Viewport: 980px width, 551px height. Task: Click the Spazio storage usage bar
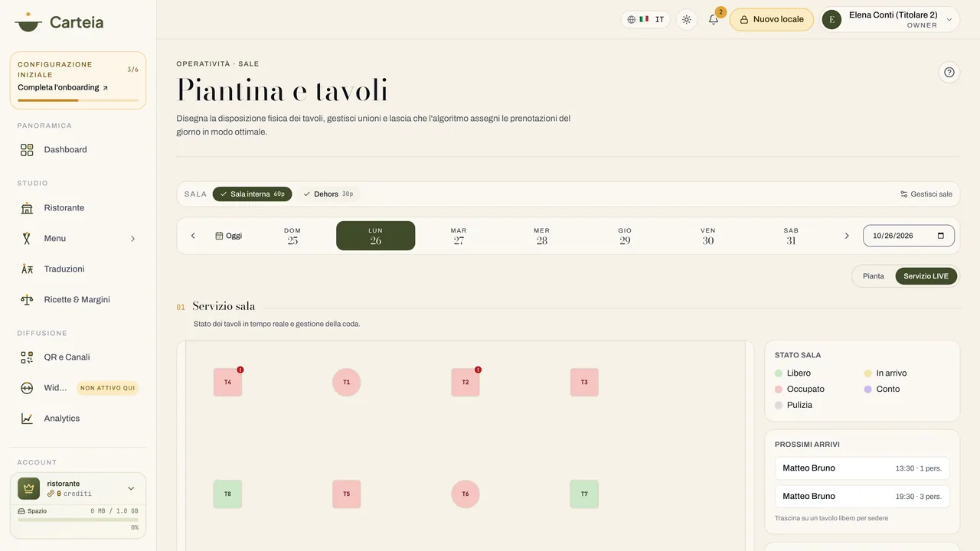coord(78,520)
